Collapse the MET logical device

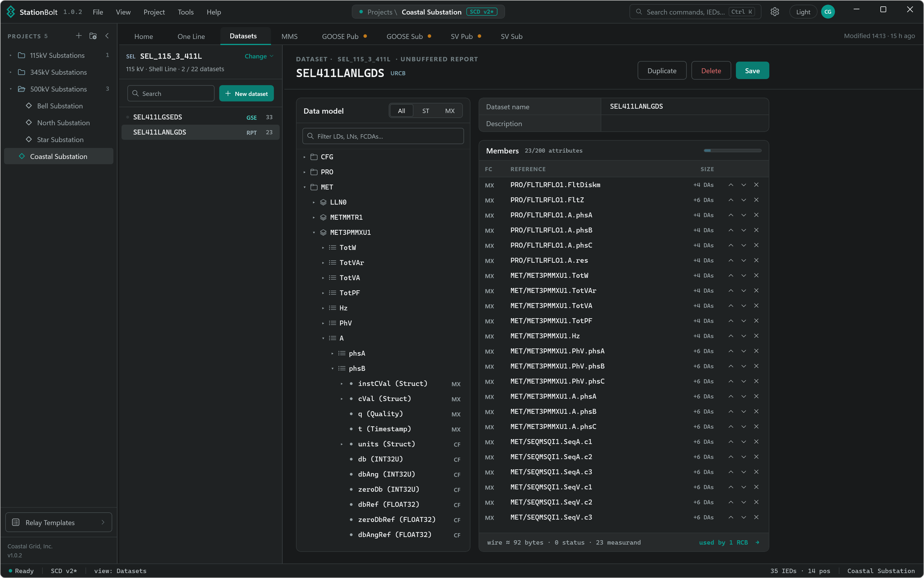pyautogui.click(x=304, y=187)
